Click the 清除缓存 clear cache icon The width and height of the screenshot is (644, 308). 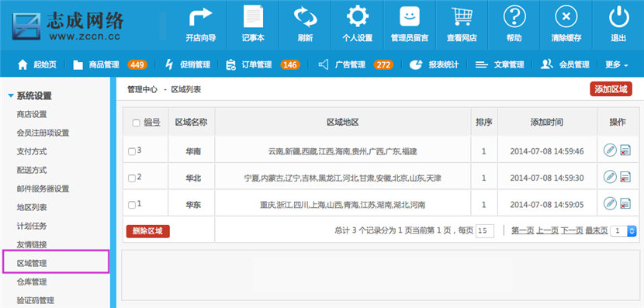[566, 17]
